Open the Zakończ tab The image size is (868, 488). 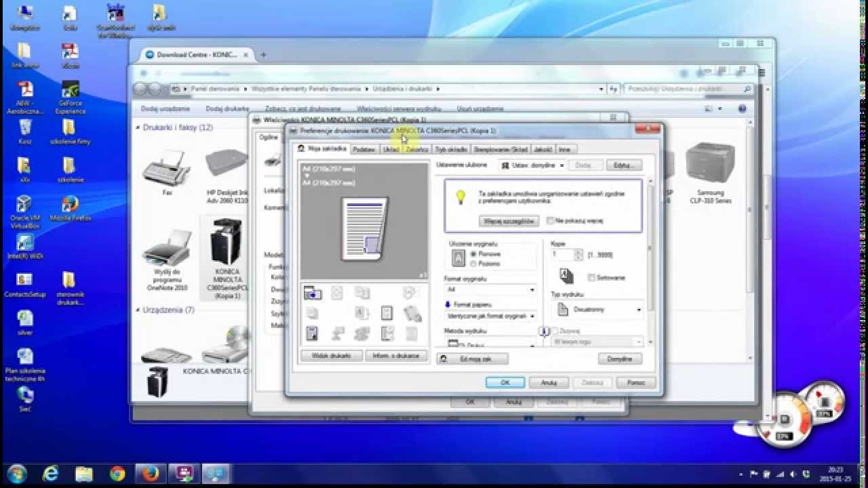pos(416,149)
